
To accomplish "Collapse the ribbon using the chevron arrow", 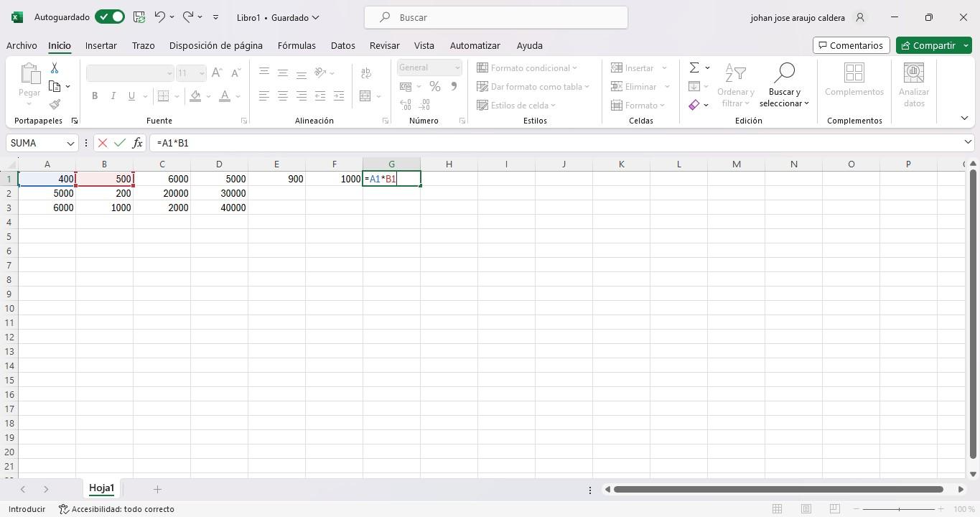I will click(x=964, y=118).
